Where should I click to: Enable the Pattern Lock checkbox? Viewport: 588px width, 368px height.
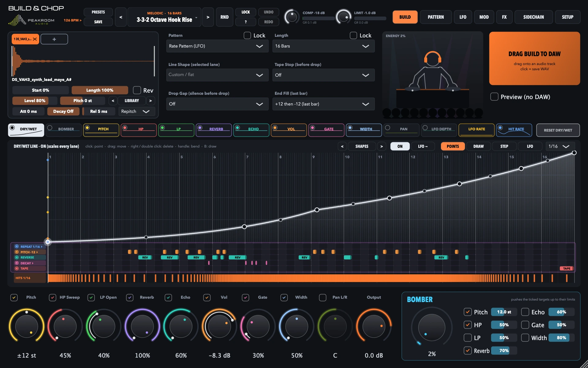(247, 36)
